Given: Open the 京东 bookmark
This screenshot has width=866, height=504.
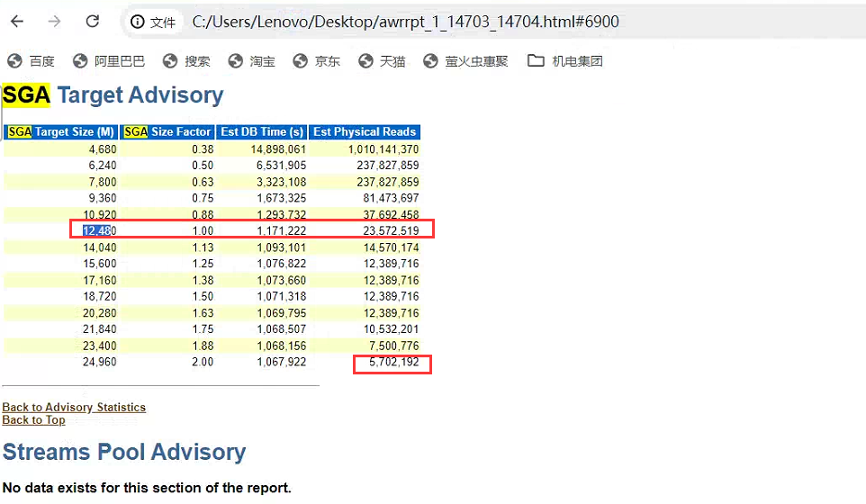Looking at the screenshot, I should (x=317, y=60).
